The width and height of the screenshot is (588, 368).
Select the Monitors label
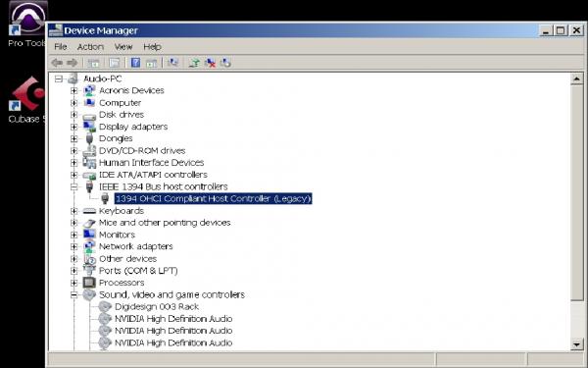coord(117,235)
